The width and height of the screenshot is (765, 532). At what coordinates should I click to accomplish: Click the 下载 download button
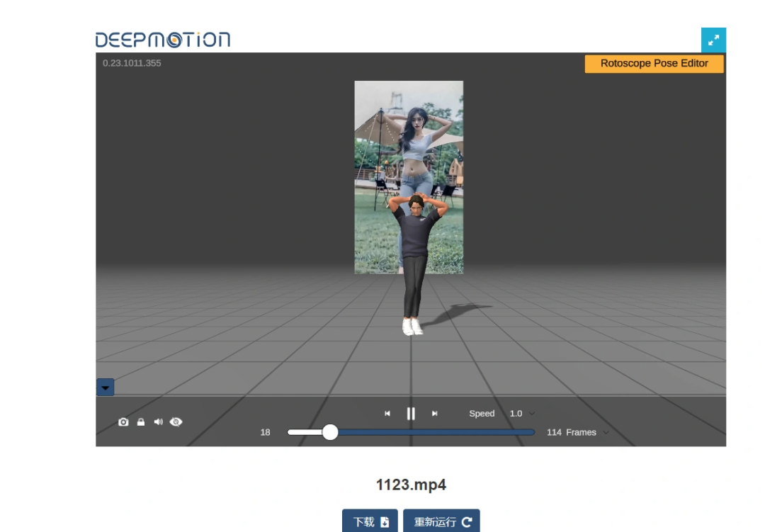pos(370,521)
